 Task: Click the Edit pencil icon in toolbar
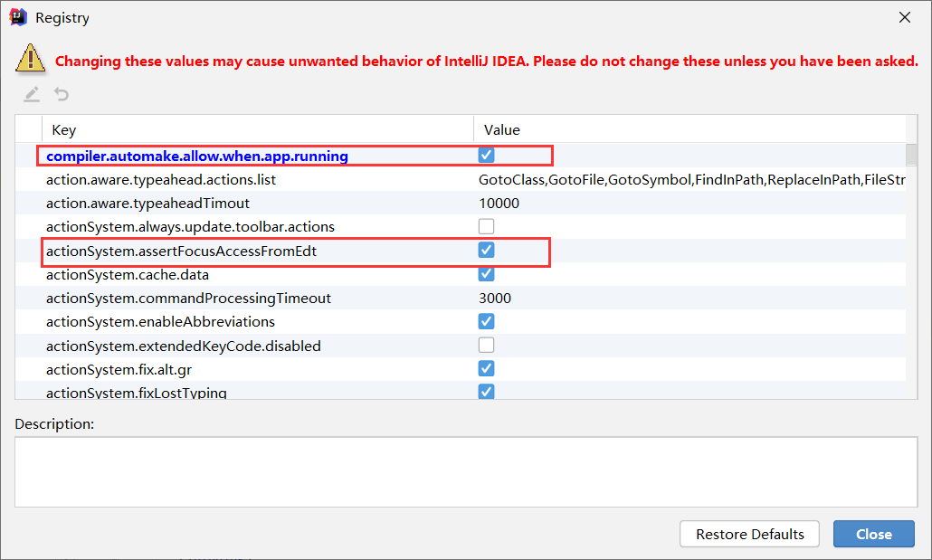(32, 94)
